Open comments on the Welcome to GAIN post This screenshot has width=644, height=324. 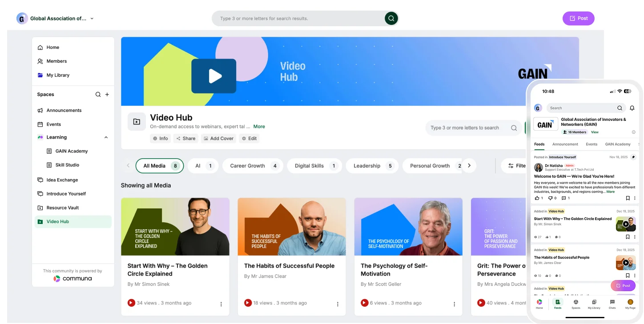[x=564, y=198]
